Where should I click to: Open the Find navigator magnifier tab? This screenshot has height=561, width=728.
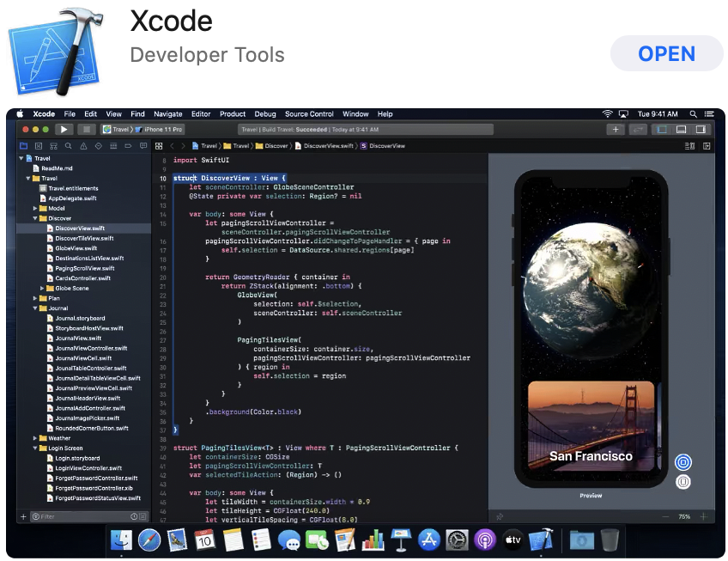[69, 146]
